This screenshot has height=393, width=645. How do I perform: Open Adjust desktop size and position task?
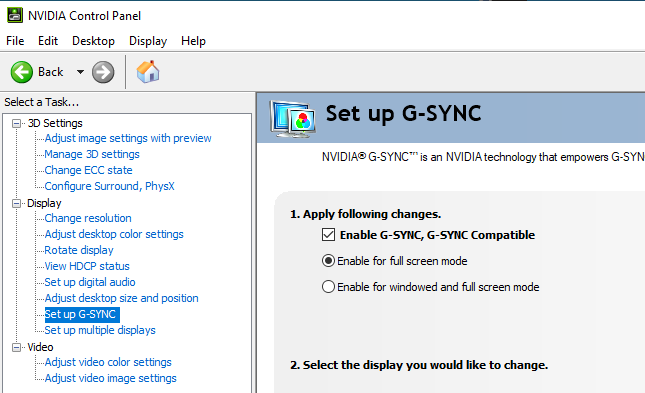(x=121, y=298)
